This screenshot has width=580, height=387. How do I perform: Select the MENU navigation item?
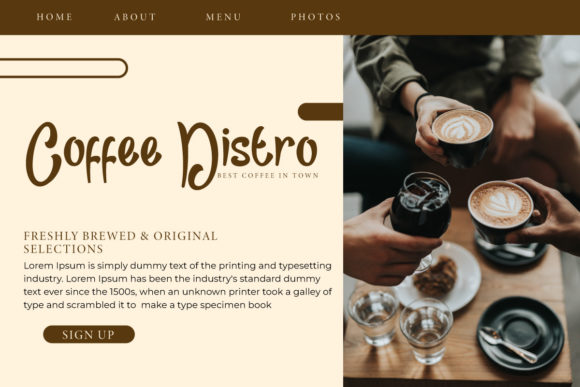pos(223,17)
